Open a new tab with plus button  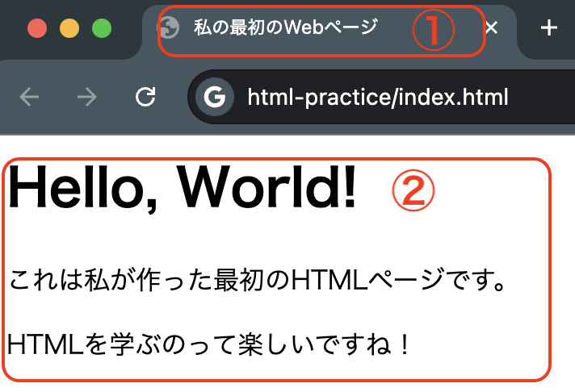click(549, 28)
